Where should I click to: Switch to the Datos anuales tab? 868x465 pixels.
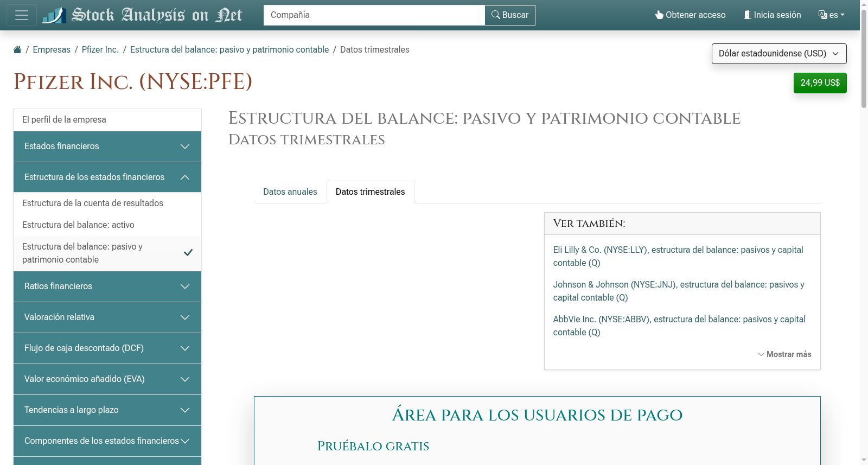[290, 192]
